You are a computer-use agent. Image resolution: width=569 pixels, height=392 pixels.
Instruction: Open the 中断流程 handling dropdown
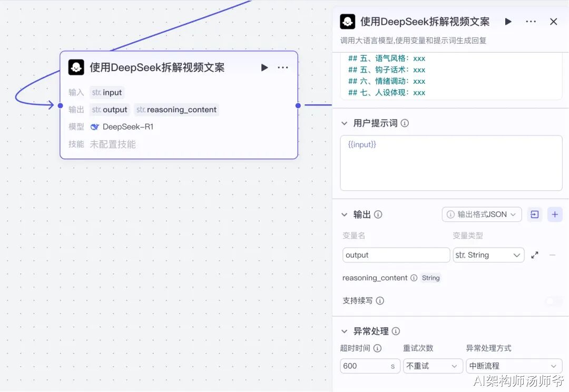pyautogui.click(x=514, y=366)
